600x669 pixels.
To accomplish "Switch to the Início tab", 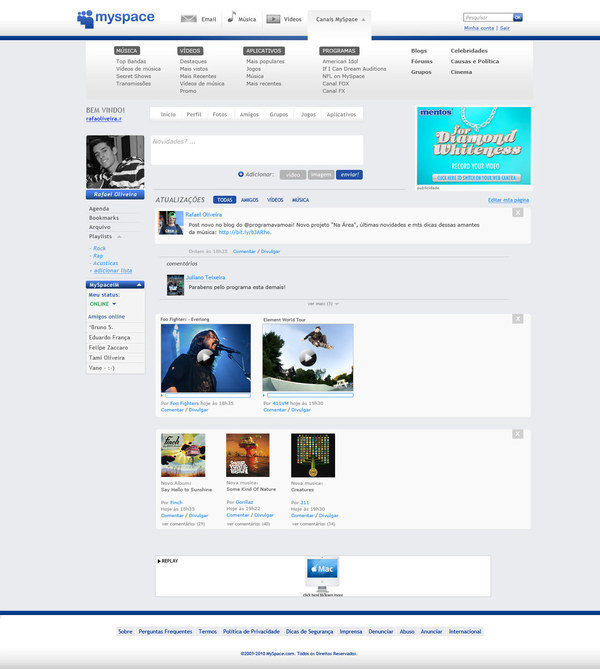I will coord(168,114).
